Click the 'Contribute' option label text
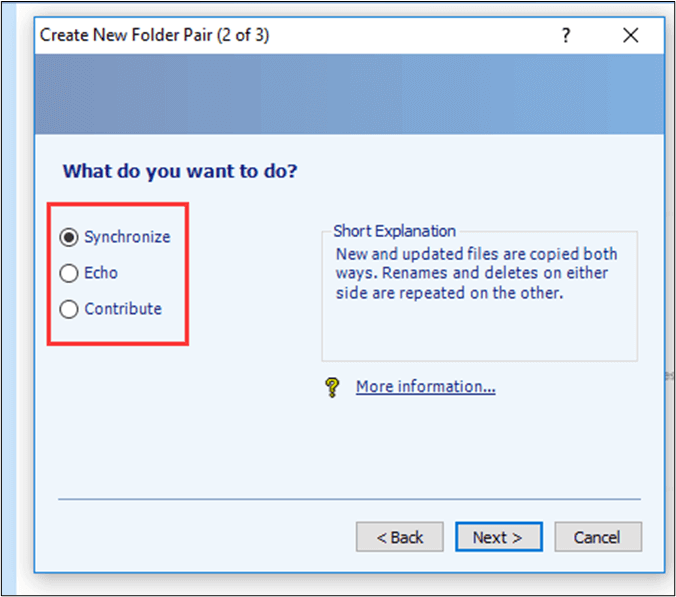This screenshot has height=597, width=676. (x=123, y=309)
